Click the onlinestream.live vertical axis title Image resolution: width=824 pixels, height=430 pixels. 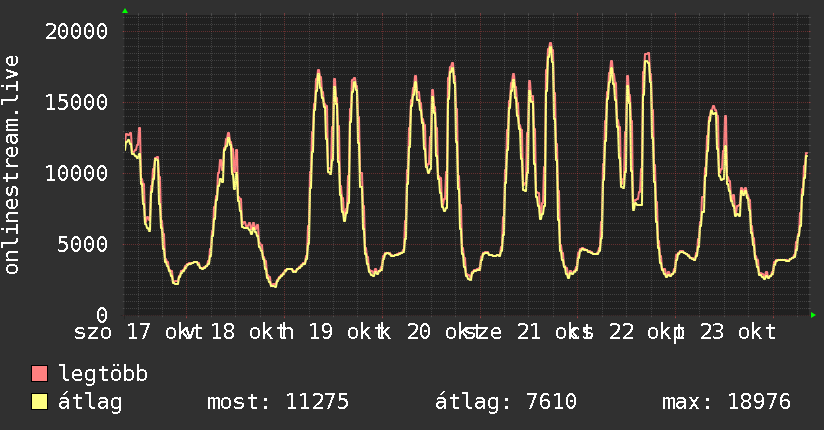pos(12,165)
